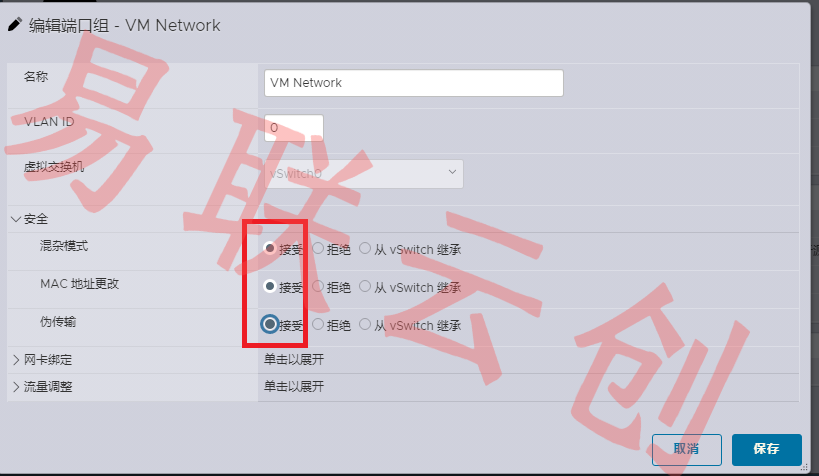
Task: Open the 虚拟交换机 vSwitch0 dropdown
Action: point(364,173)
